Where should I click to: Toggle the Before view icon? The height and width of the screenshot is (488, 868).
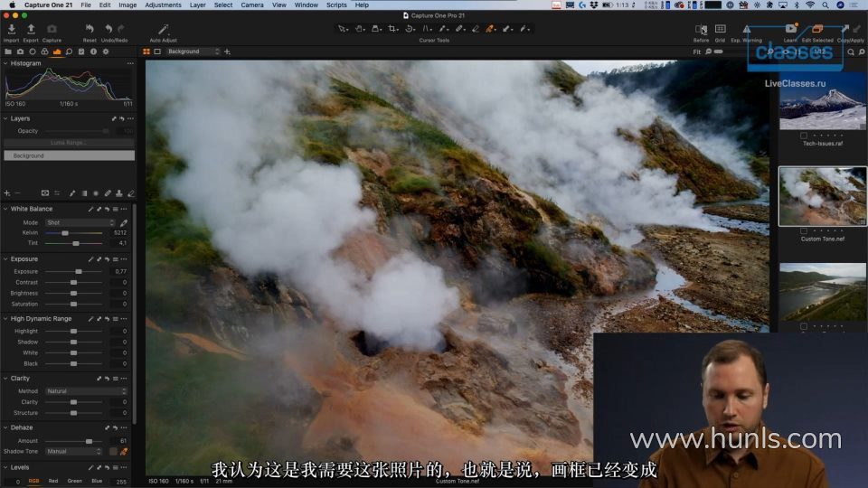(x=701, y=30)
